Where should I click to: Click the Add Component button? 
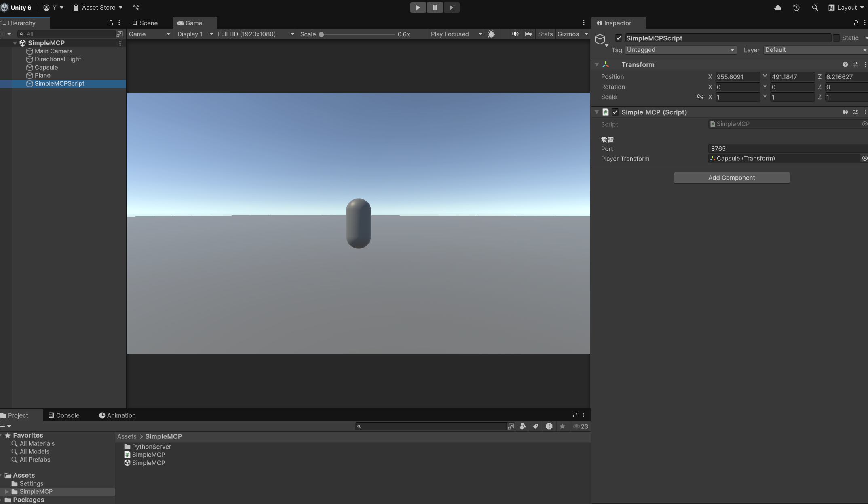coord(731,178)
